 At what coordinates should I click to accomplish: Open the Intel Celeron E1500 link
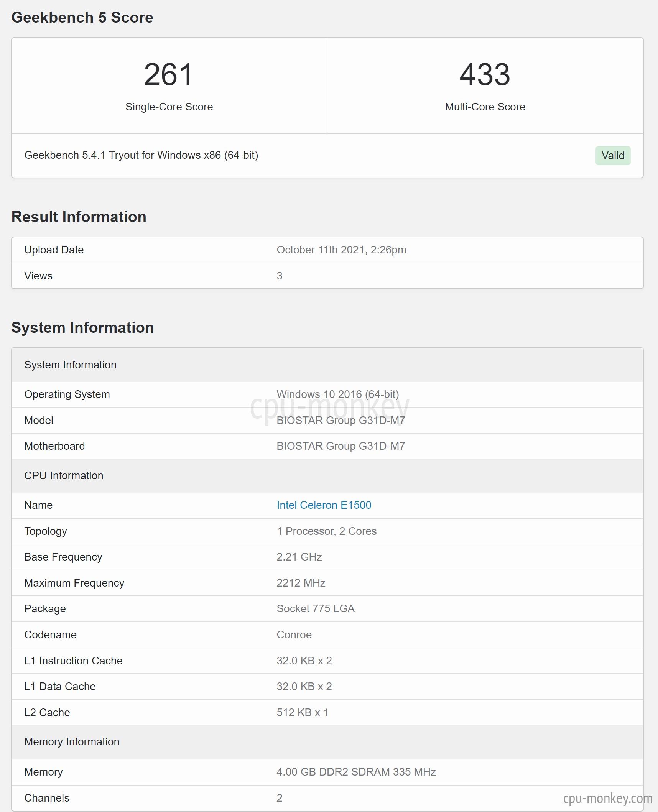pyautogui.click(x=324, y=505)
